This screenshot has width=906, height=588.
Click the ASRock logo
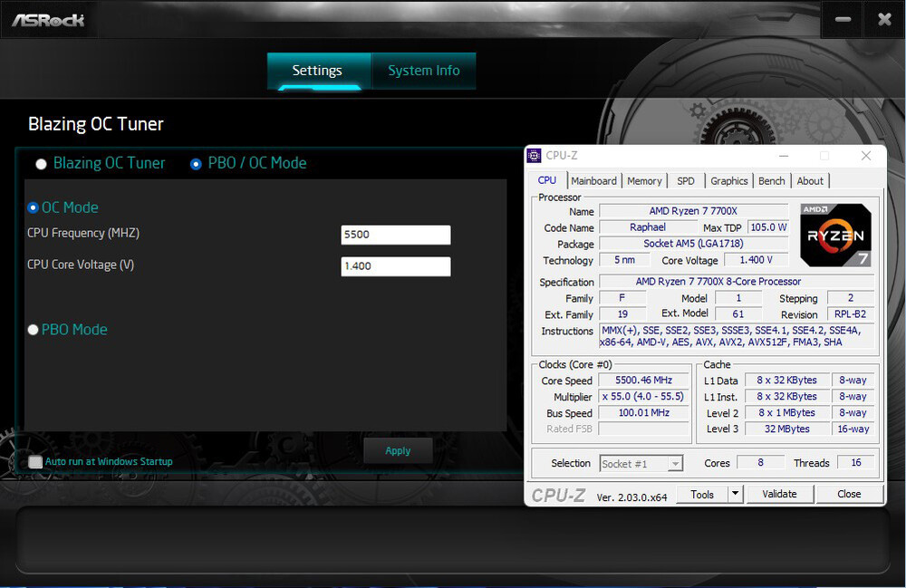(49, 20)
